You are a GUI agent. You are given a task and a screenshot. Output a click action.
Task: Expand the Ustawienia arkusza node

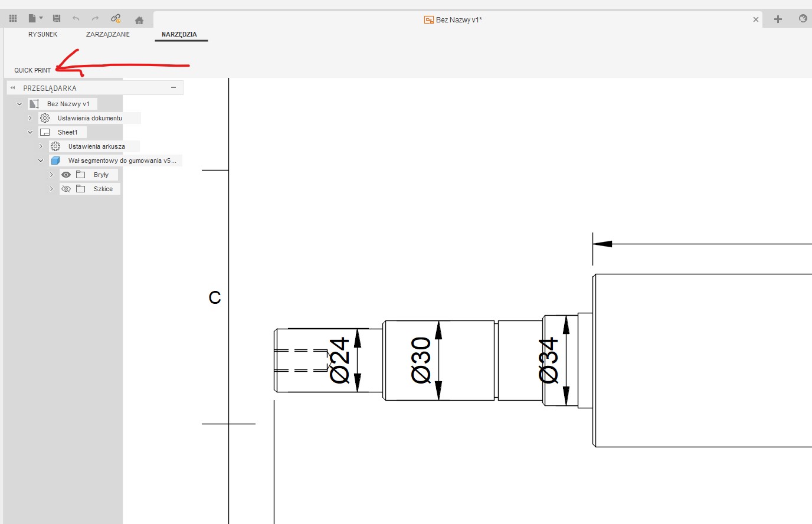coord(41,146)
